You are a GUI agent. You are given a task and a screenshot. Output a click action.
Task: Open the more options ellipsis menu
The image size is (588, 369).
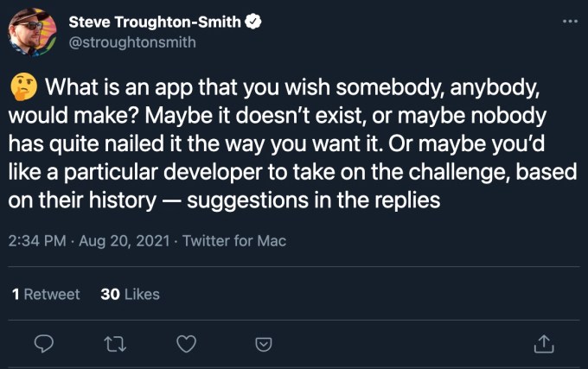click(569, 20)
